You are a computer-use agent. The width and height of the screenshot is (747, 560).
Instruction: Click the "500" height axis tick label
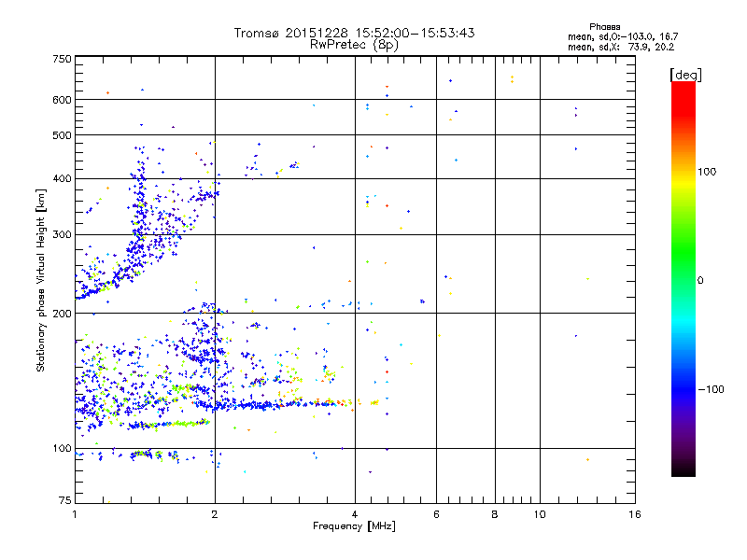coord(62,135)
